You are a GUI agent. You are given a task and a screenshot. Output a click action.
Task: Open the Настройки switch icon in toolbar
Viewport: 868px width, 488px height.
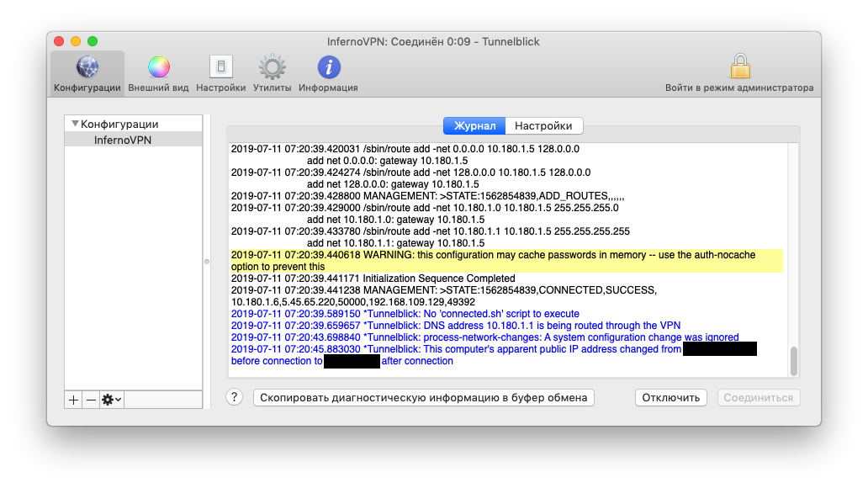221,66
